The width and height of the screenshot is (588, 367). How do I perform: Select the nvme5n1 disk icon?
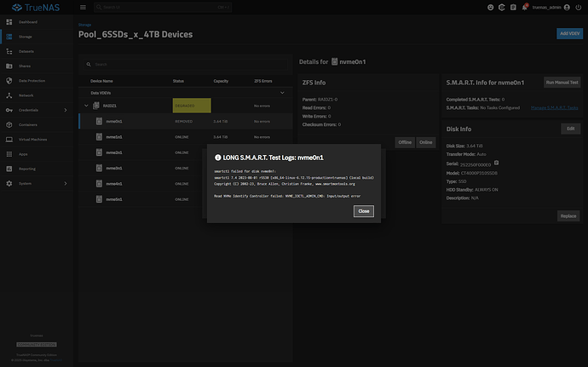coord(99,199)
